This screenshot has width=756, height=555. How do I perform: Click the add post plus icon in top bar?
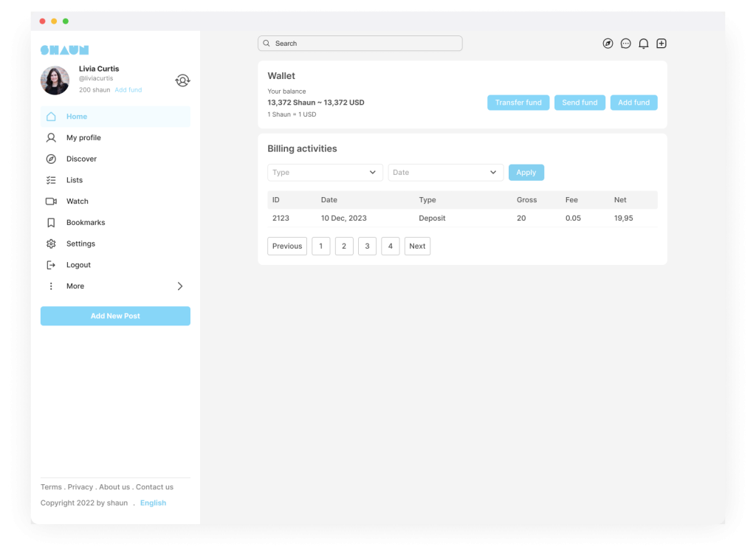click(661, 44)
